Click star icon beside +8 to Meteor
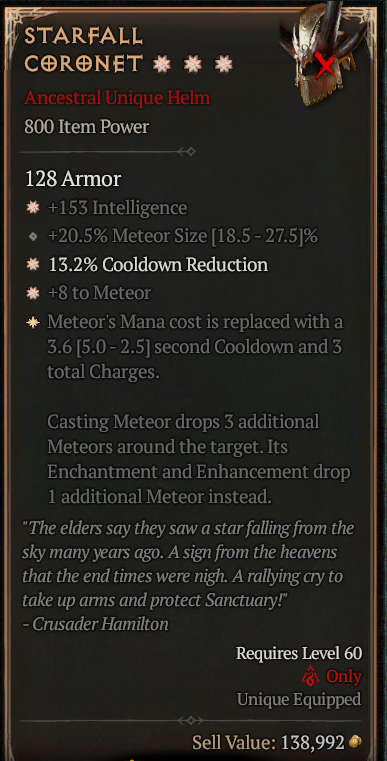387x761 pixels. point(33,293)
